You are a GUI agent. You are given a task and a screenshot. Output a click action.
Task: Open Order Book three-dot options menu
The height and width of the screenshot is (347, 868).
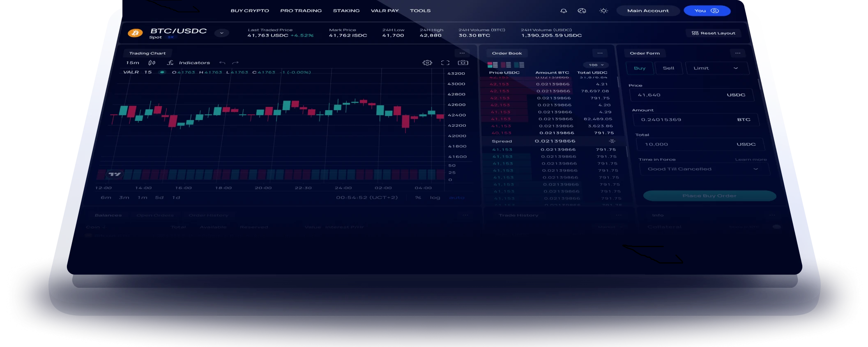tap(600, 53)
